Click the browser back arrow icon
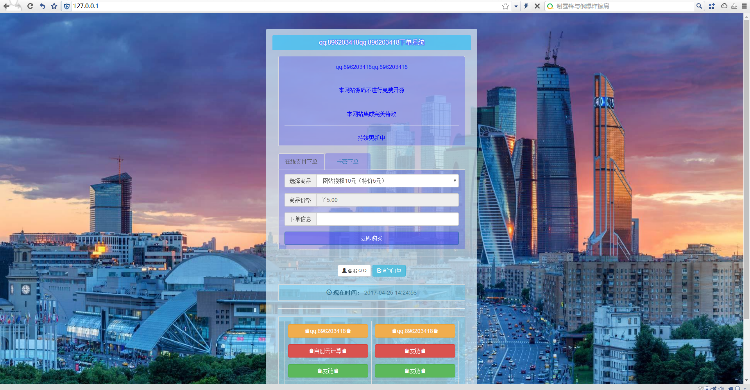The image size is (750, 390). click(x=7, y=6)
